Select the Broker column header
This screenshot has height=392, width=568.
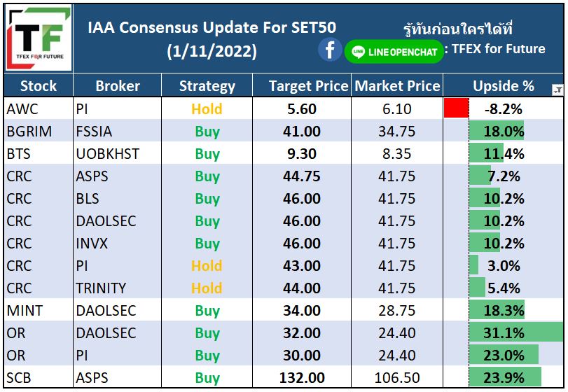pyautogui.click(x=118, y=86)
